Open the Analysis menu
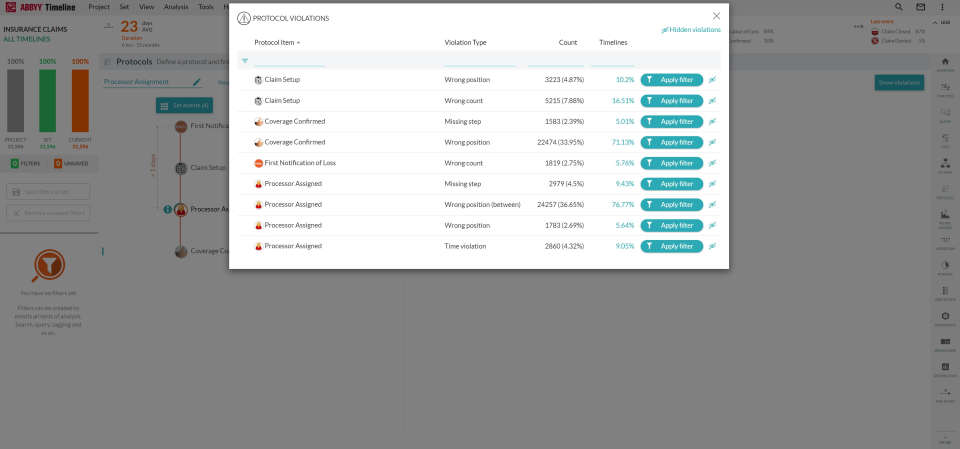 tap(175, 7)
